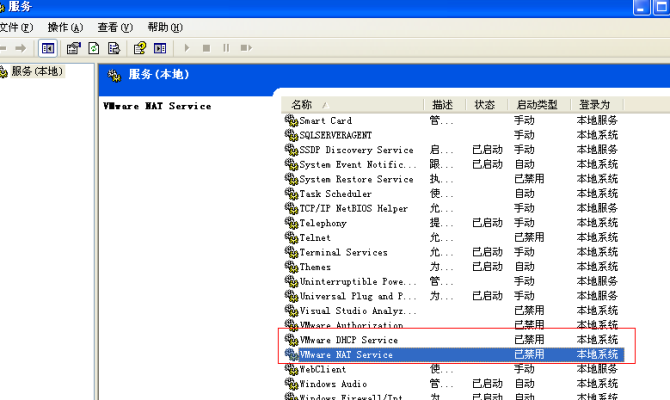Click 自动 startup type of Windows Audio
The width and height of the screenshot is (670, 400).
click(x=524, y=384)
